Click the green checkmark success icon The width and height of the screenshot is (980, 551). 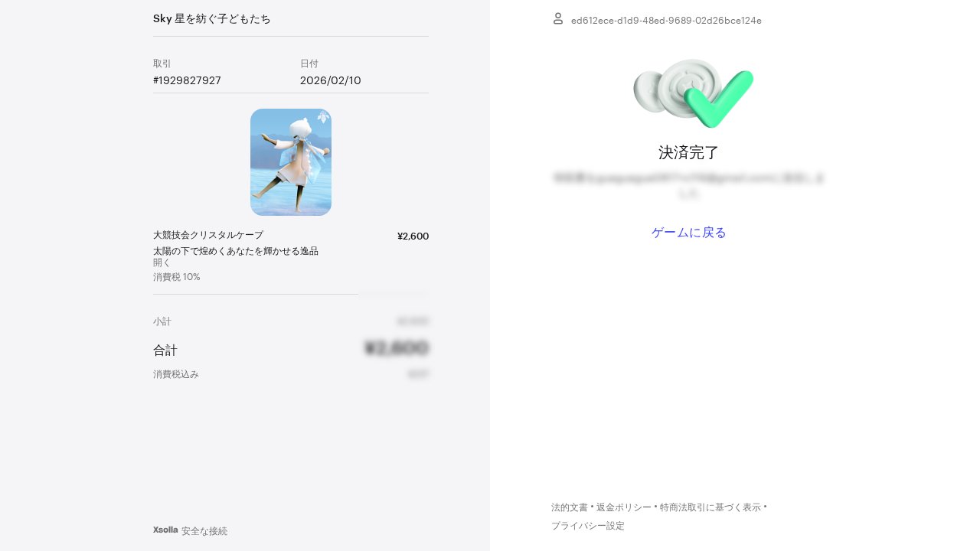(x=694, y=93)
